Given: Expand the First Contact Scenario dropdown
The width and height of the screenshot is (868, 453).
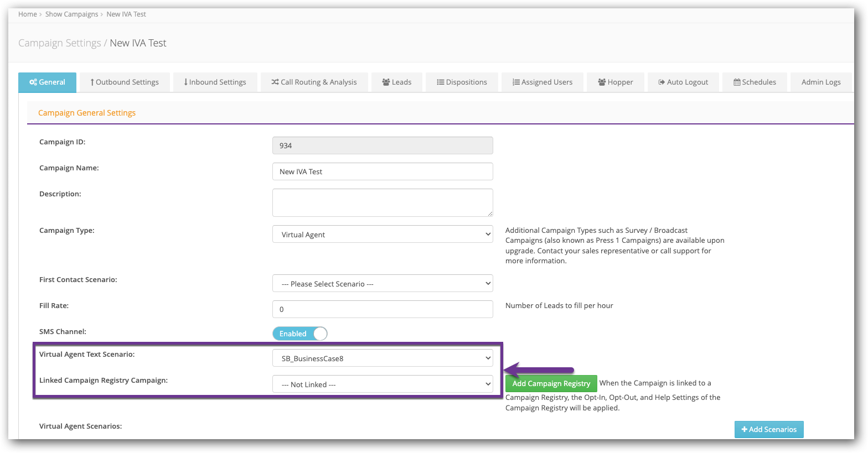Looking at the screenshot, I should point(383,284).
